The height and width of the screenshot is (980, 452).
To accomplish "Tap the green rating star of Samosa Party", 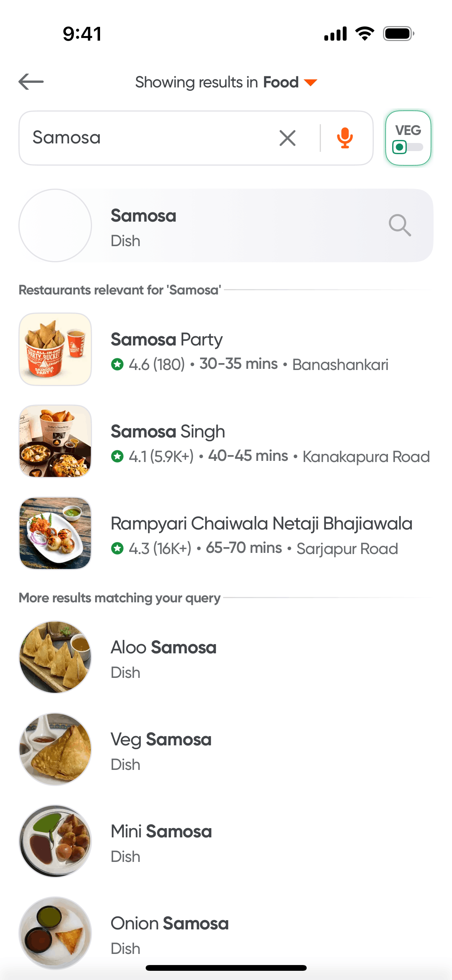I will coord(117,364).
